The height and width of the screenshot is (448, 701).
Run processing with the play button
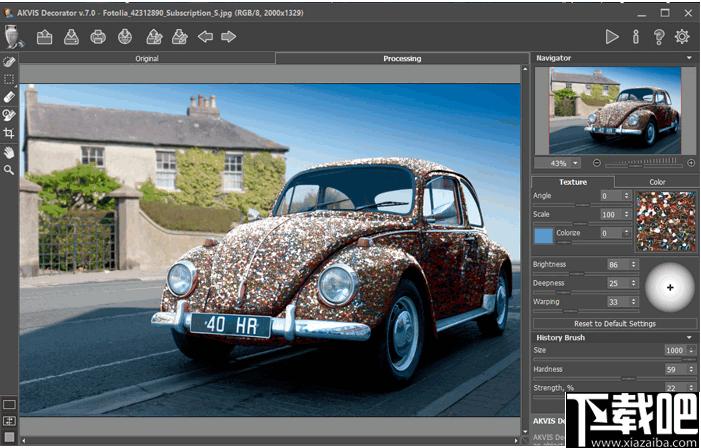pyautogui.click(x=612, y=37)
